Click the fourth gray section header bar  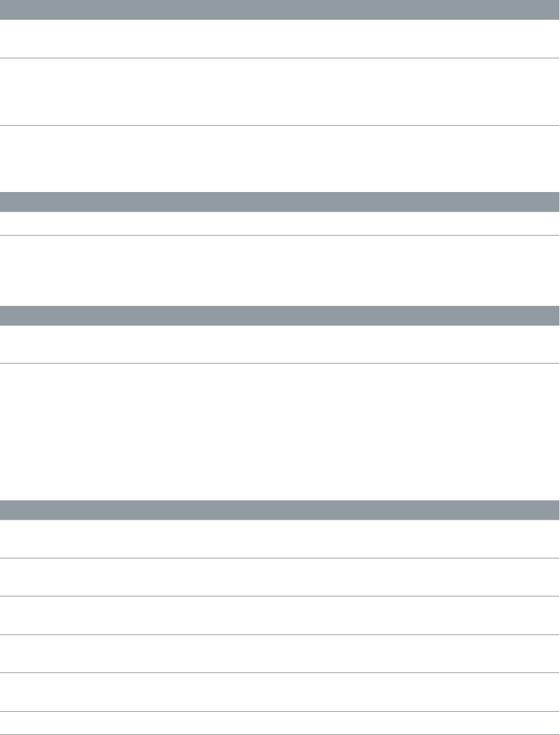tap(280, 509)
